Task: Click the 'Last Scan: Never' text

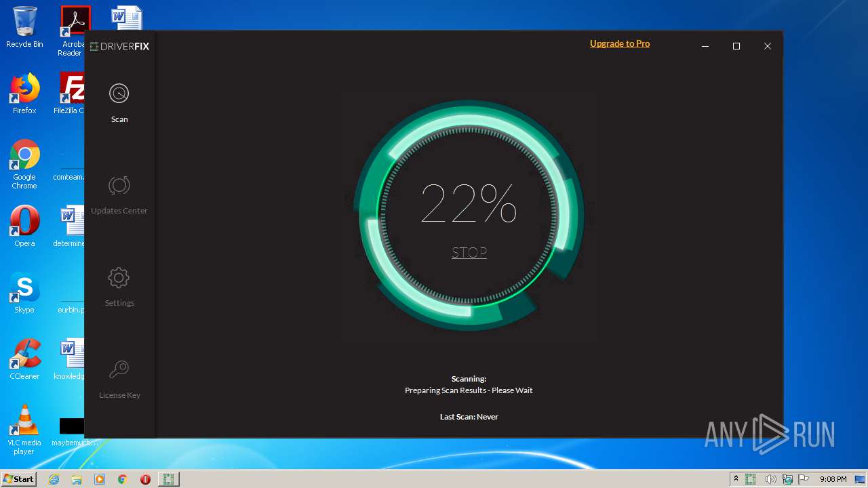Action: click(469, 417)
